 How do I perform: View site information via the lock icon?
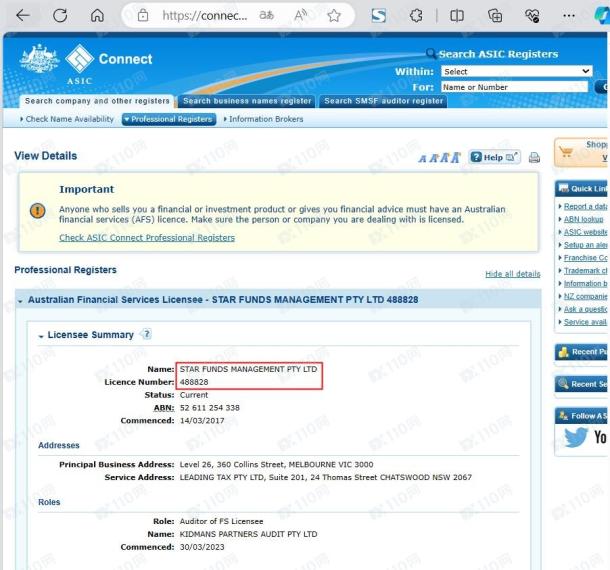pos(143,16)
